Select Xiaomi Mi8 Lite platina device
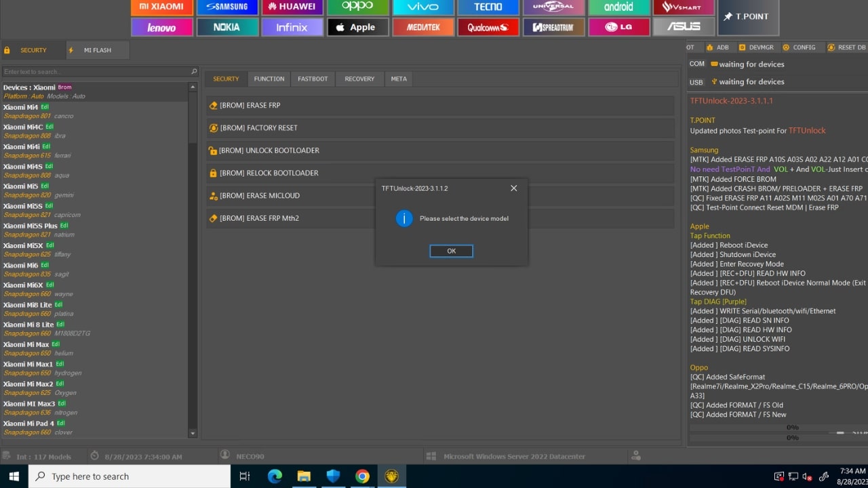Image resolution: width=868 pixels, height=488 pixels. tap(94, 309)
